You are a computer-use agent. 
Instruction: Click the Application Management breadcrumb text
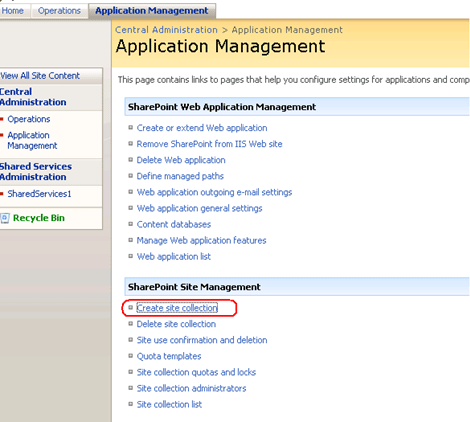point(287,30)
